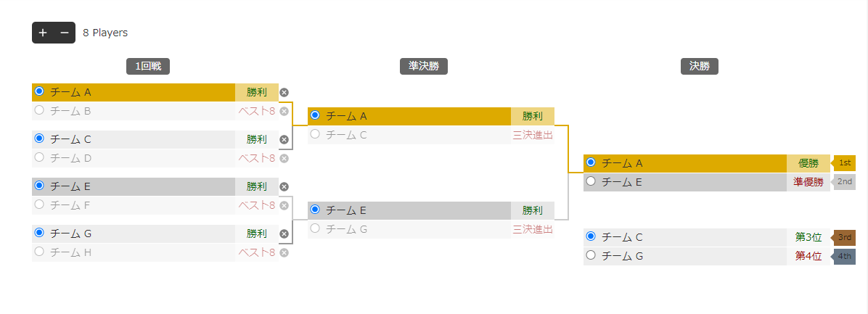
Task: Click the plus button to add players
Action: (x=43, y=33)
